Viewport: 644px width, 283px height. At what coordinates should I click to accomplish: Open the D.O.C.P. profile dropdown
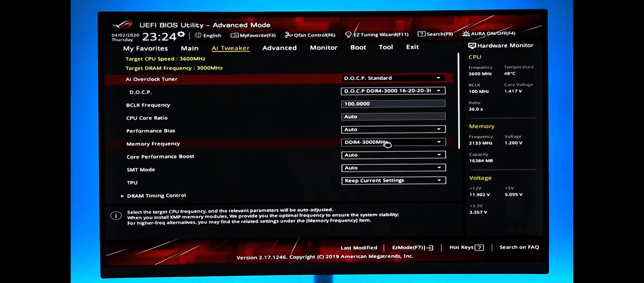(393, 91)
